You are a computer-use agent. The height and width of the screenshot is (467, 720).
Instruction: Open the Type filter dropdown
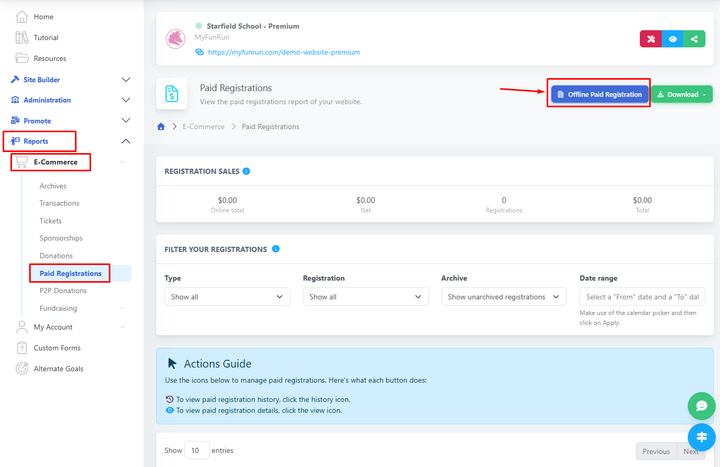pos(227,297)
